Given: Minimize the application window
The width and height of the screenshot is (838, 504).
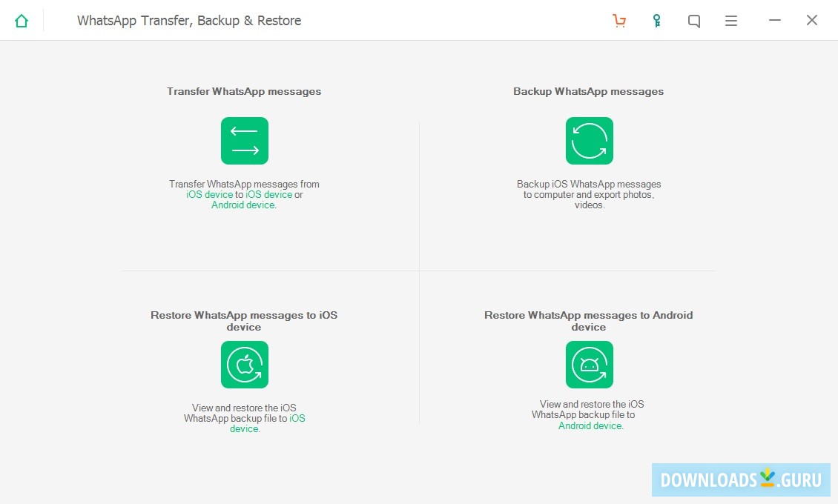Looking at the screenshot, I should click(x=775, y=20).
